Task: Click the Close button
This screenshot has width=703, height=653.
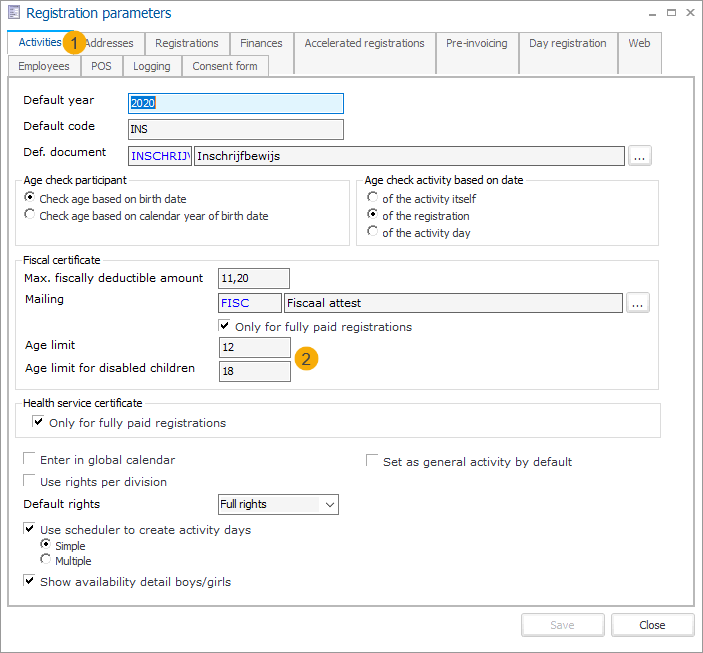Action: pyautogui.click(x=652, y=625)
